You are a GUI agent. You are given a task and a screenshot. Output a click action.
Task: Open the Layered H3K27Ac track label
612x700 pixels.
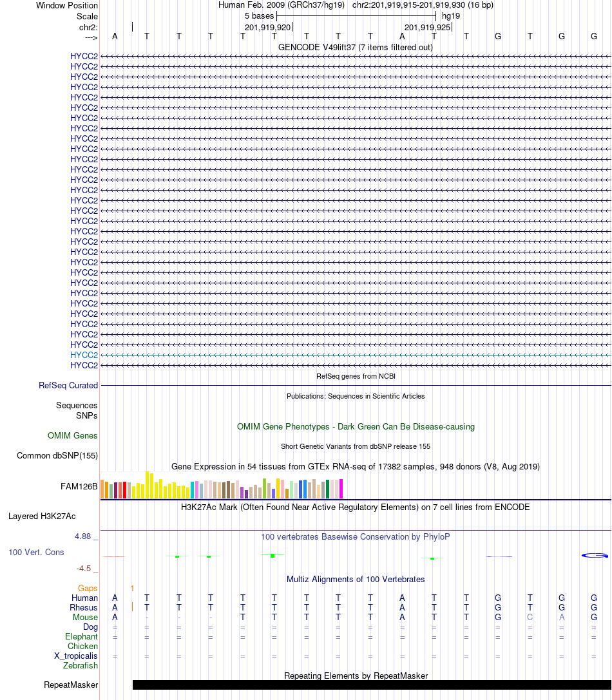[x=42, y=516]
